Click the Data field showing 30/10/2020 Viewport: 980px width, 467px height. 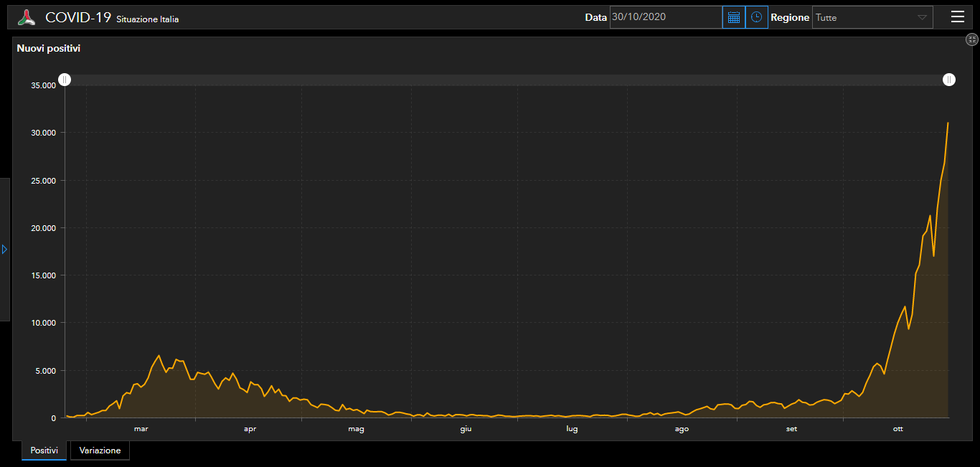click(665, 17)
